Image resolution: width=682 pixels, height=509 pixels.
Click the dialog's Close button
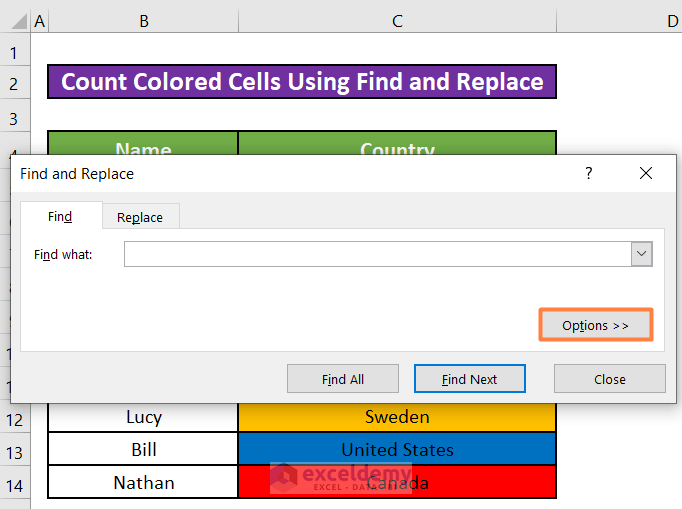coord(609,379)
